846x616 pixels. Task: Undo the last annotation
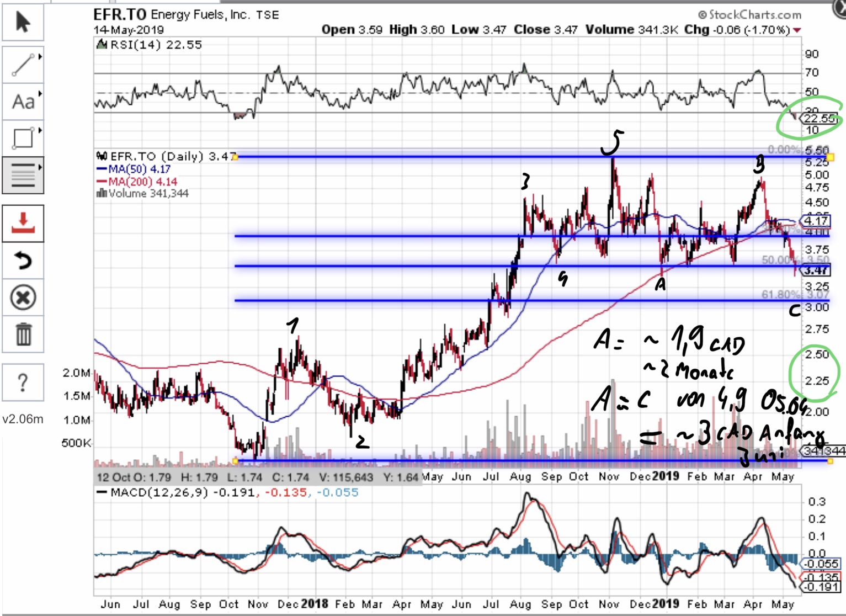tap(23, 261)
